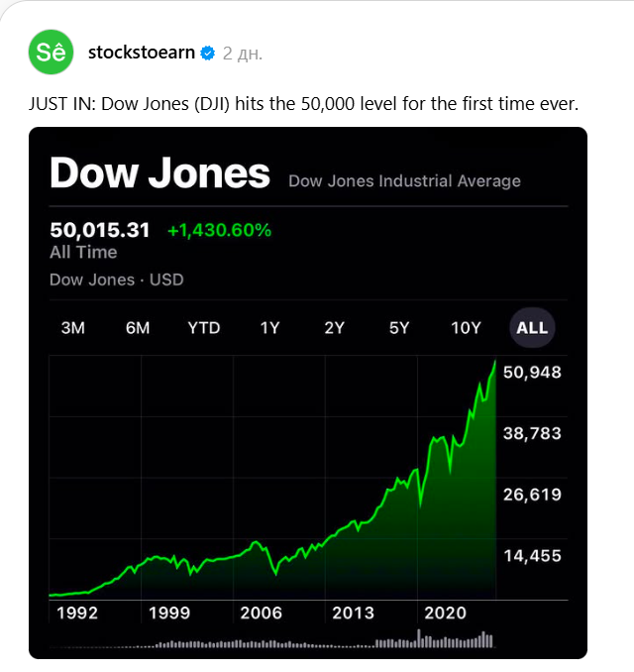The image size is (634, 672).
Task: Select the 5Y time range tab
Action: (x=399, y=328)
